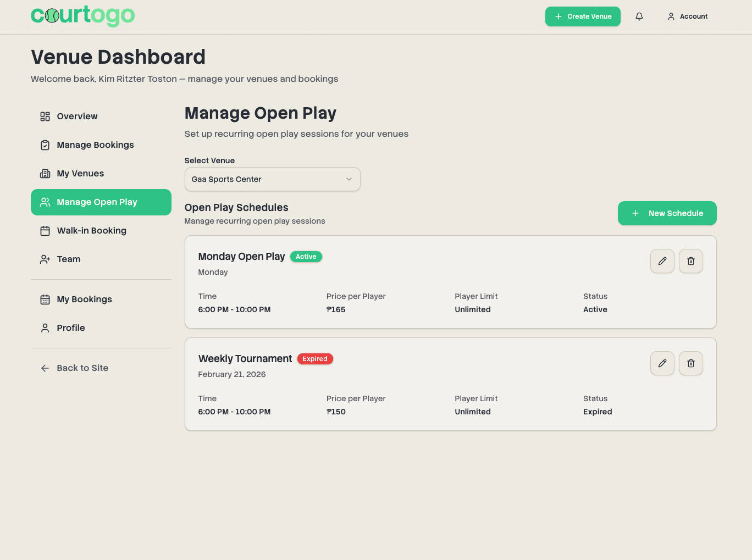Open Profile from the sidebar

coord(70,328)
